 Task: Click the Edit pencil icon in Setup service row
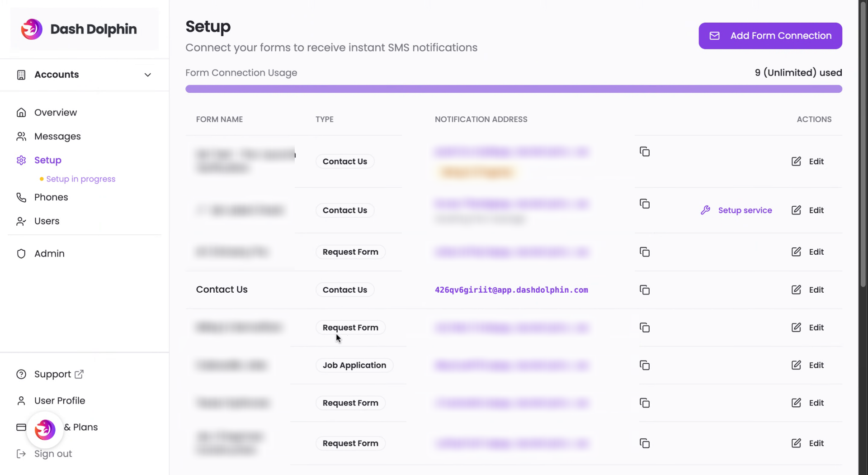tap(796, 210)
